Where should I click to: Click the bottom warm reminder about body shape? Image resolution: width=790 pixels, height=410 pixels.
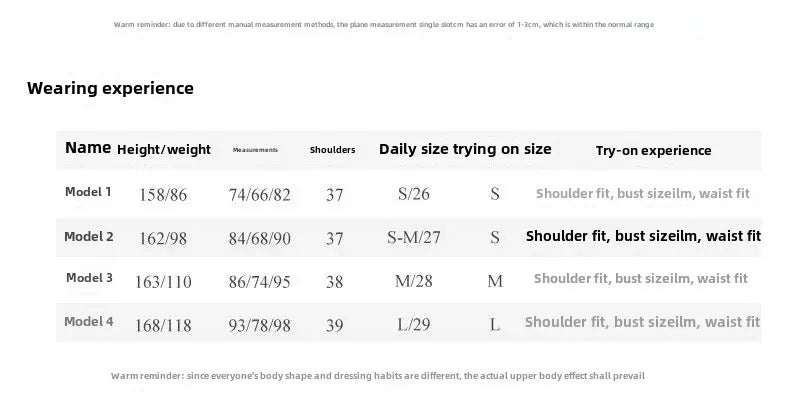pyautogui.click(x=377, y=376)
